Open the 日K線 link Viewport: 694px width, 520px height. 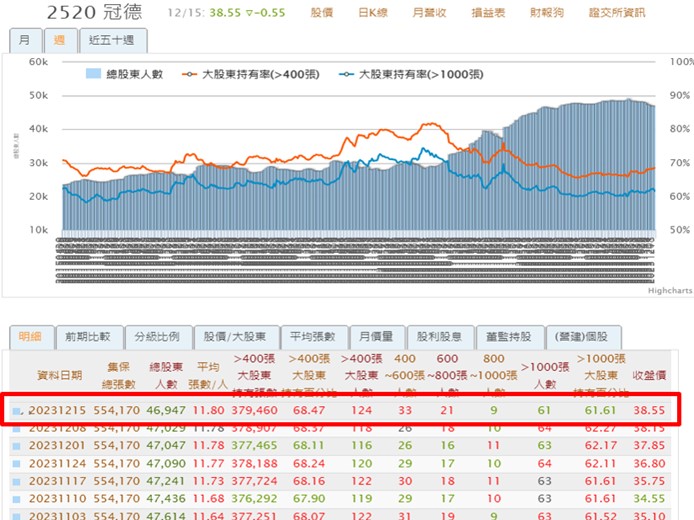373,12
